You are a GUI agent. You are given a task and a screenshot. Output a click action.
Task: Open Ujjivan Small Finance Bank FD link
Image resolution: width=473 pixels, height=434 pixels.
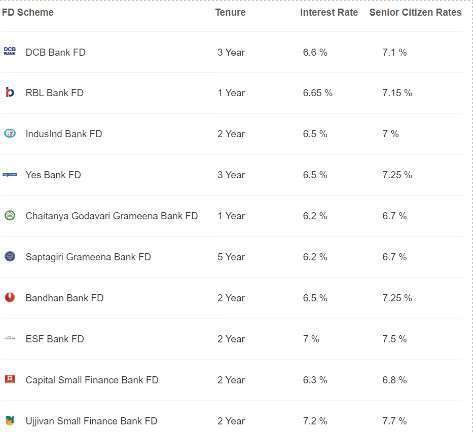tap(91, 421)
